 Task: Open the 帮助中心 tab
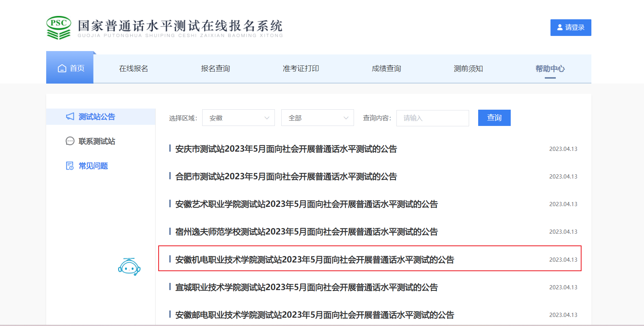pyautogui.click(x=550, y=68)
